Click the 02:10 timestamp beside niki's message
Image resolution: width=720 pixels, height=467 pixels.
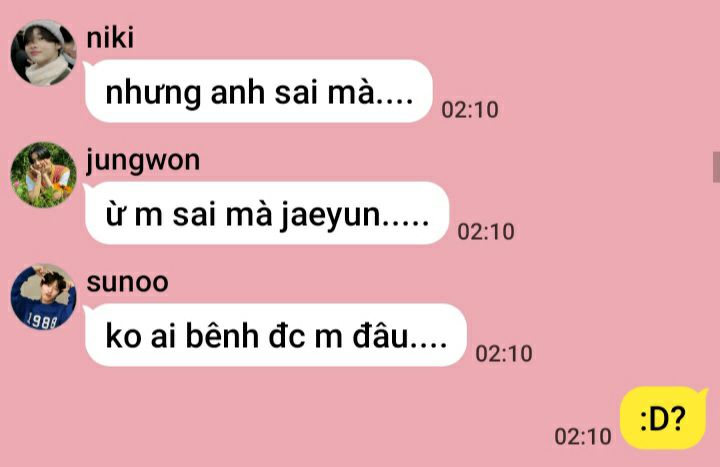[470, 110]
